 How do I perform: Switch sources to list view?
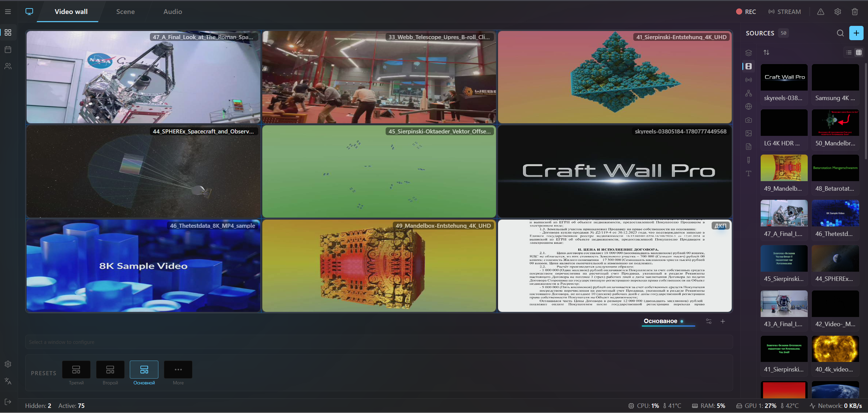tap(849, 52)
